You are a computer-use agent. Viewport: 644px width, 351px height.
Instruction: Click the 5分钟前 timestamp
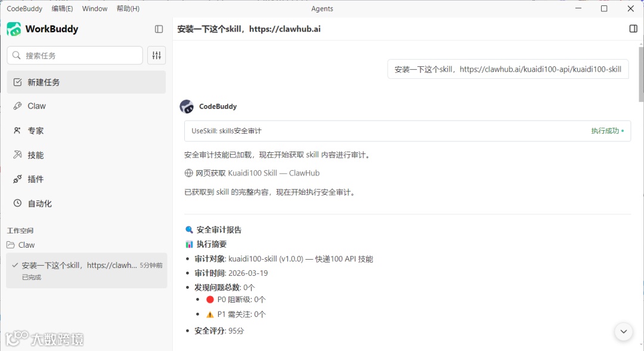pos(151,266)
